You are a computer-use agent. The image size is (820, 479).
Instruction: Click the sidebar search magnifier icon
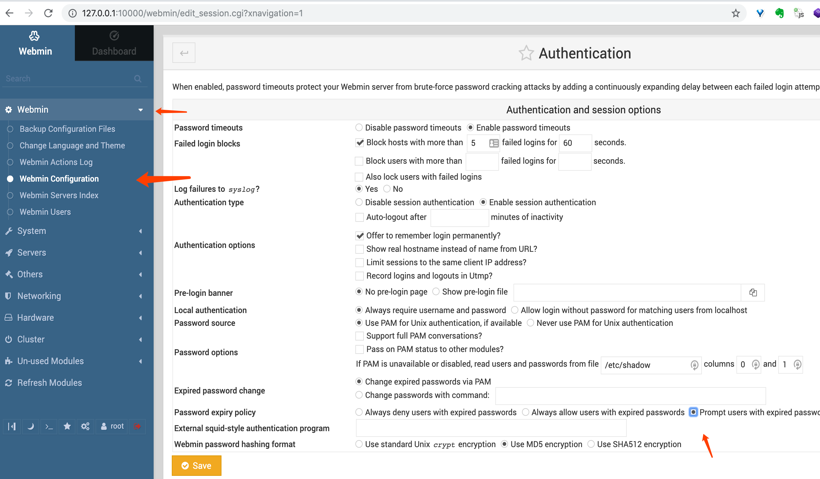[138, 78]
